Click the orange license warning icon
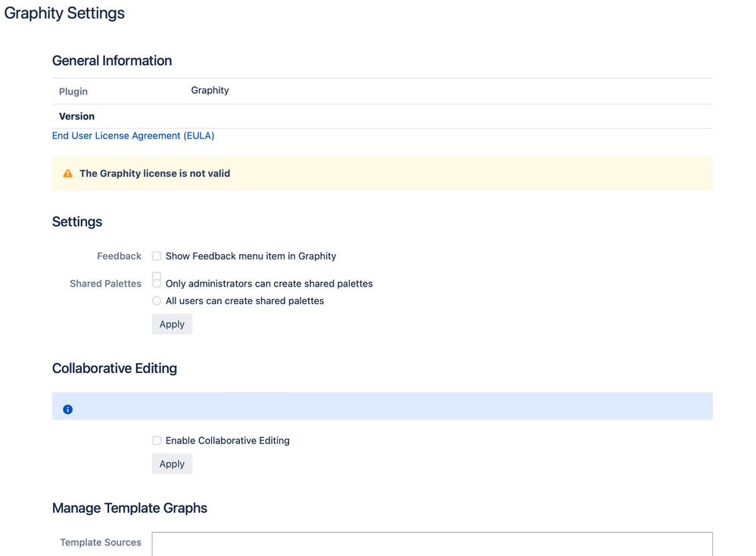The height and width of the screenshot is (556, 756). [67, 173]
